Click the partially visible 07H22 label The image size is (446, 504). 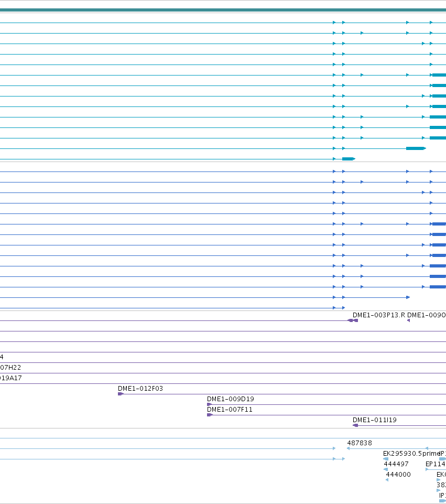[10, 368]
